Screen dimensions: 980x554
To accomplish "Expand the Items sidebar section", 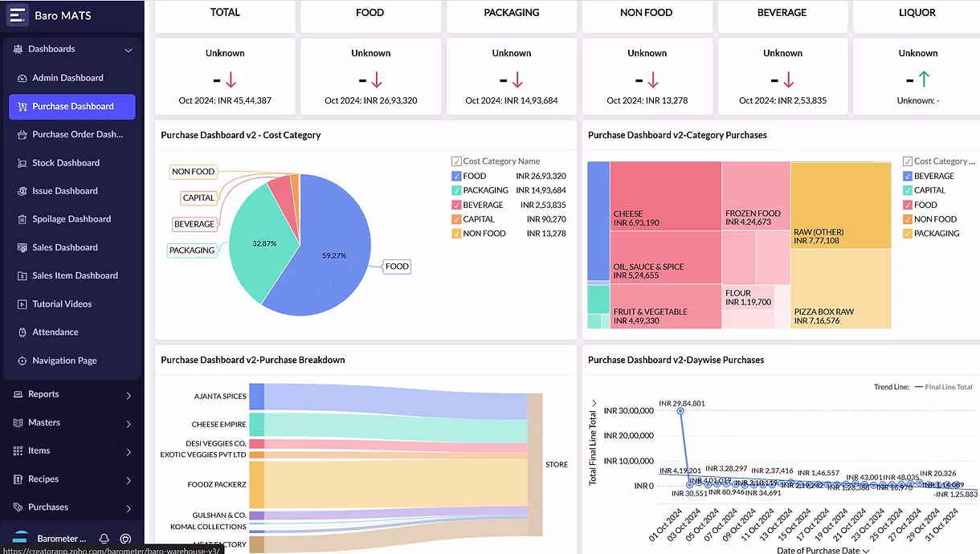I will coord(129,451).
